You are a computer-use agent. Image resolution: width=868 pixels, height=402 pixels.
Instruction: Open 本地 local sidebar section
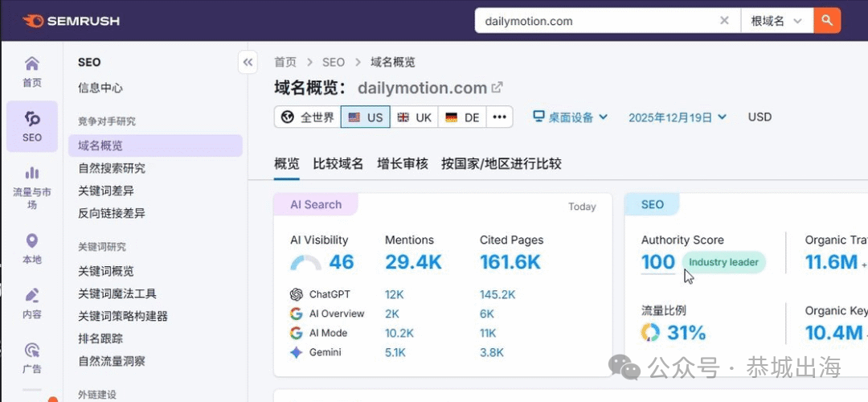coord(32,248)
